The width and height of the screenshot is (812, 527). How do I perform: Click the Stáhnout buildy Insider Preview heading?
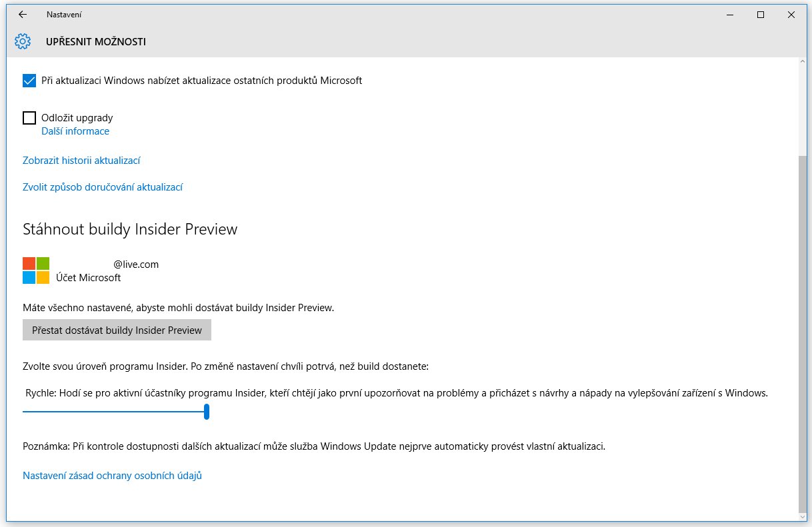click(x=130, y=229)
